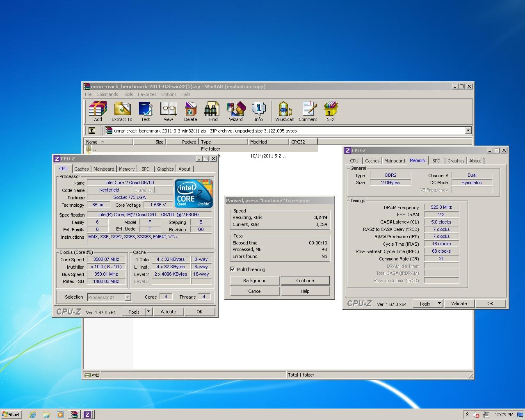Switch to Caches tab in left CPU-Z
This screenshot has height=420, width=525.
point(81,169)
